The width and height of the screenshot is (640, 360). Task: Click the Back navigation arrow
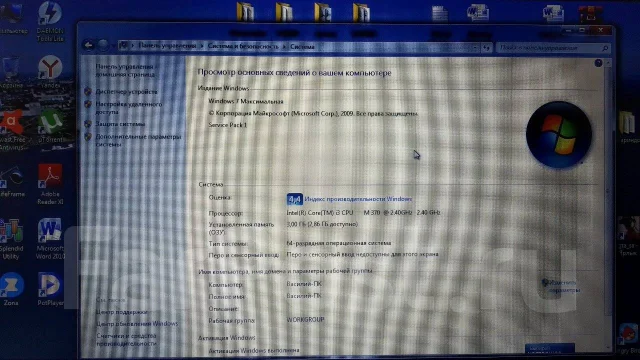(88, 45)
